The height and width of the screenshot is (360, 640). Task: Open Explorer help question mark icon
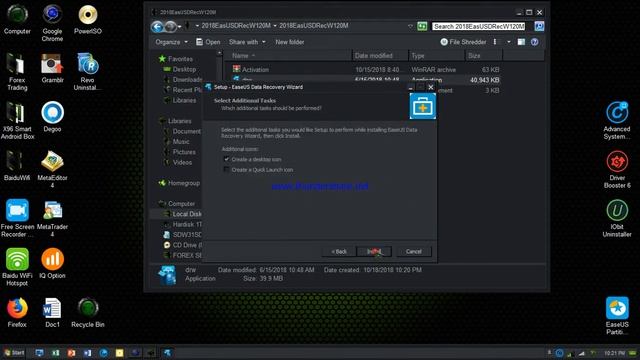[534, 42]
